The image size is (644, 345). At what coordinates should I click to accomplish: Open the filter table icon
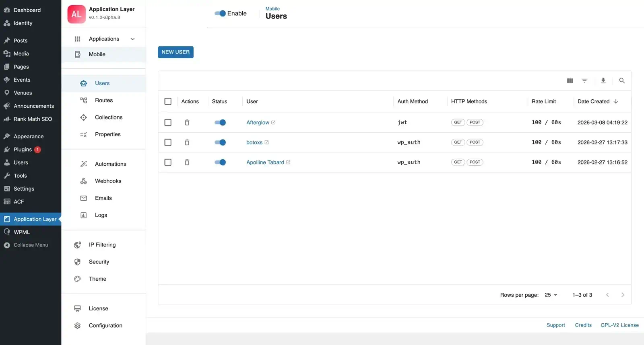click(x=584, y=81)
